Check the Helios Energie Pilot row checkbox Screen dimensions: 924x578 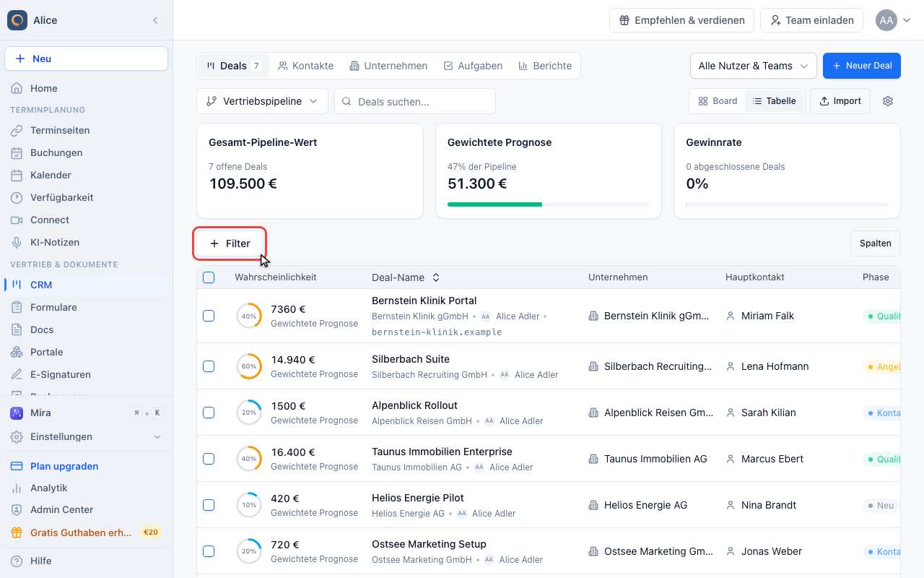(209, 505)
